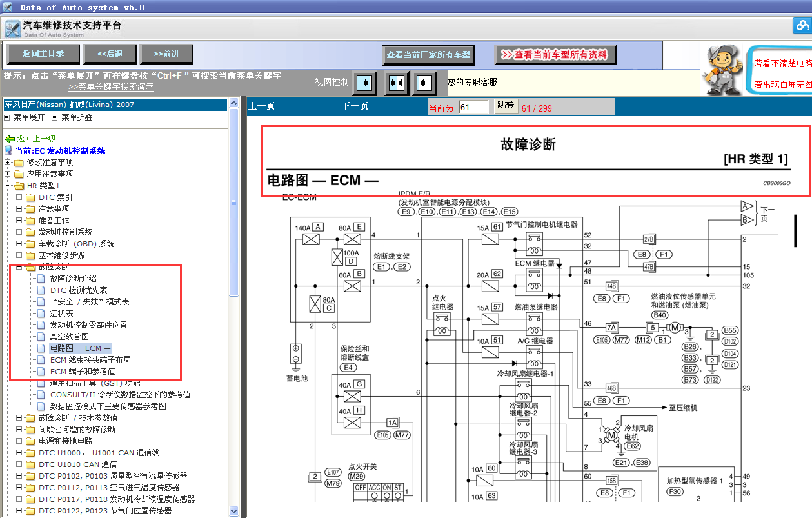Click the folder icon beside 电源和接地电路

(30, 441)
